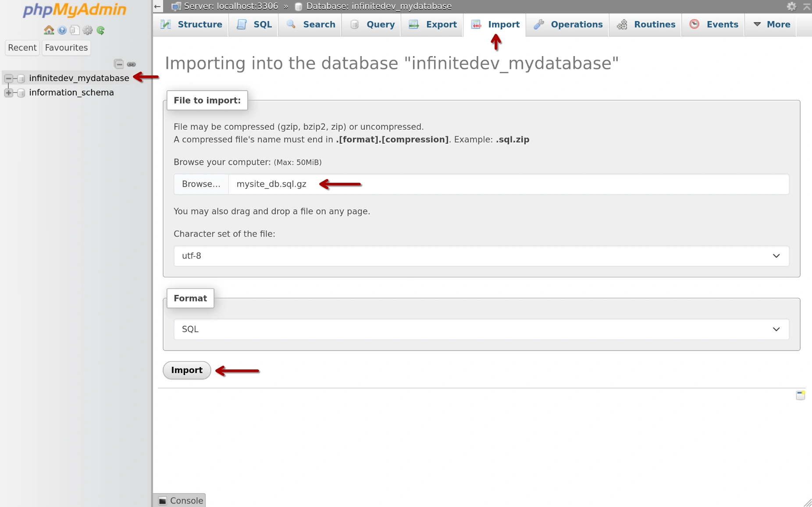The image size is (812, 507).
Task: Browse your computer for a file
Action: pyautogui.click(x=201, y=184)
